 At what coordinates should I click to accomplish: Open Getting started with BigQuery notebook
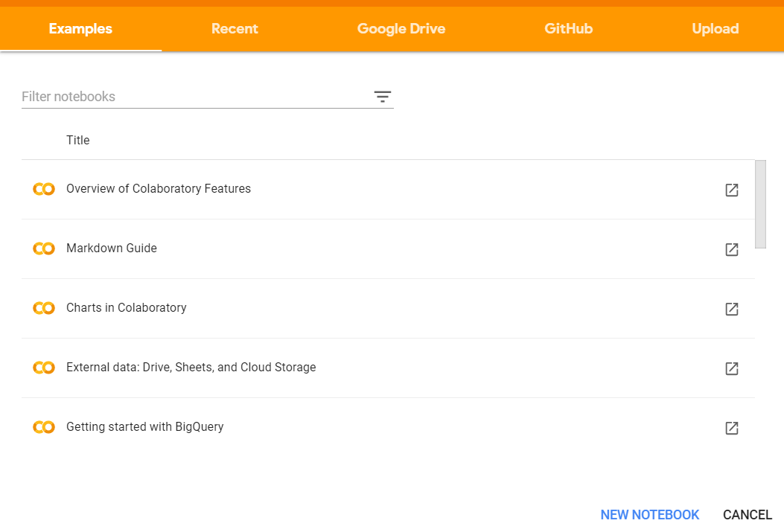[145, 426]
